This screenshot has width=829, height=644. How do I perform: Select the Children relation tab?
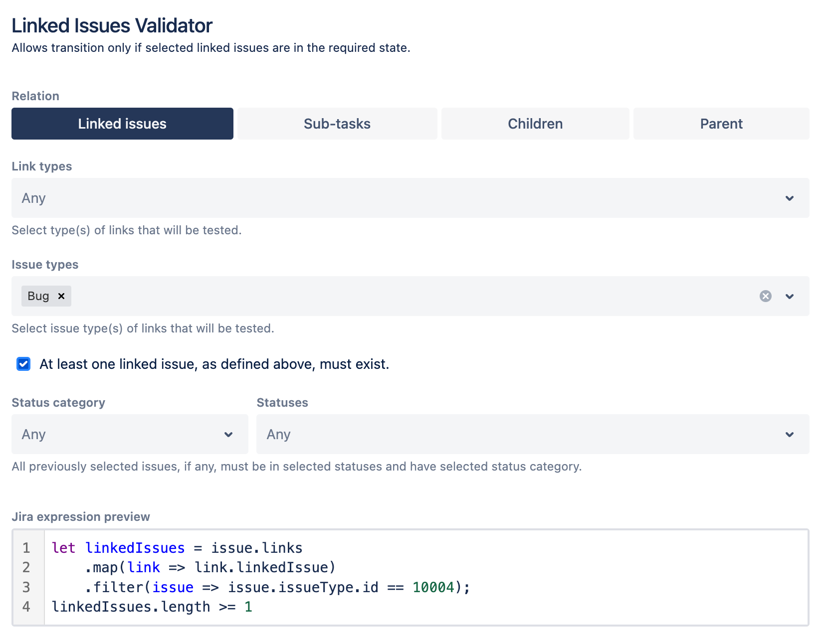point(535,124)
